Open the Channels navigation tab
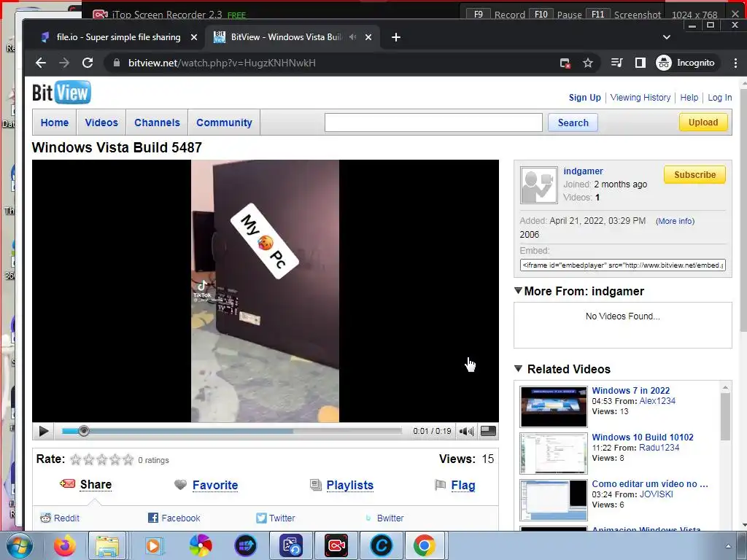Viewport: 747px width, 560px height. point(158,122)
